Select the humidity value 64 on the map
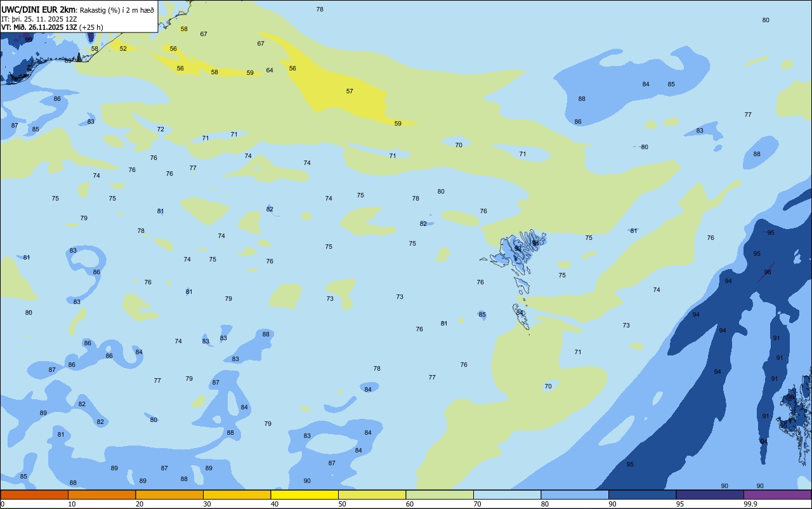 pos(270,70)
